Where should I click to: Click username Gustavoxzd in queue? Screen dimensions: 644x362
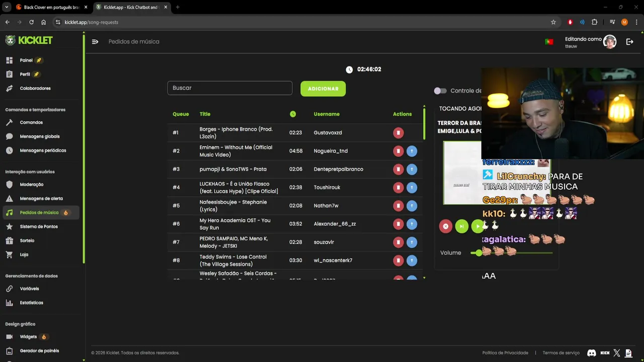(x=328, y=133)
